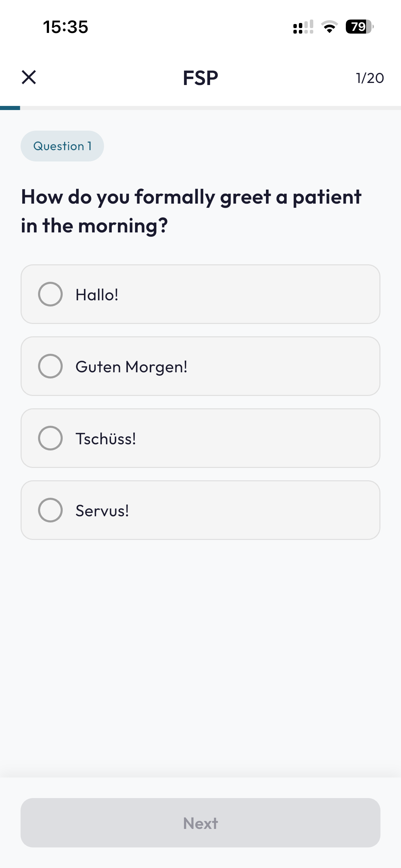Close the FSP quiz with the X icon
Image resolution: width=401 pixels, height=868 pixels.
29,77
